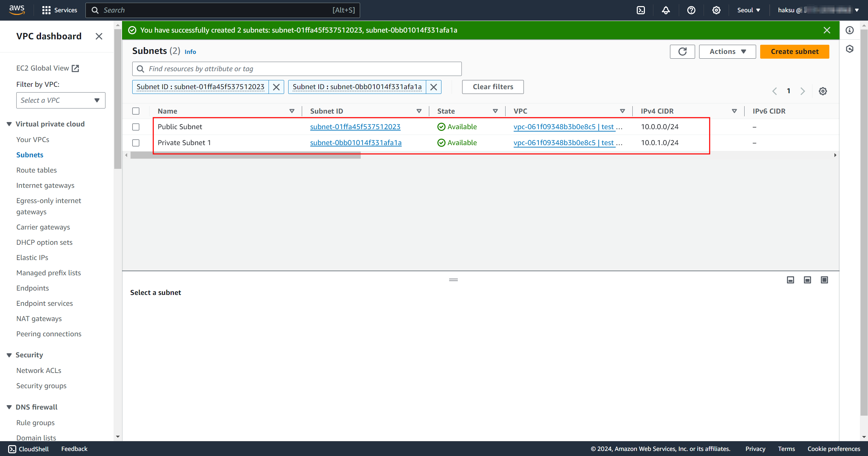Viewport: 868px width, 456px height.
Task: Collapse the Virtual private cloud section
Action: 9,124
